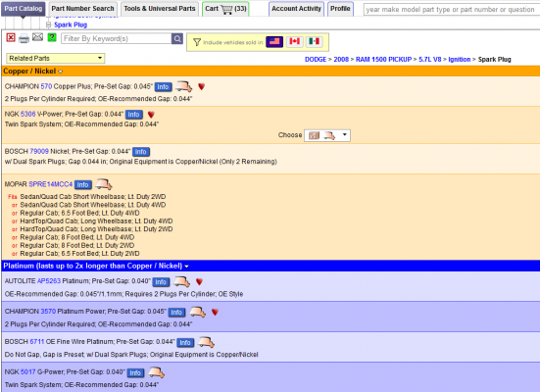The height and width of the screenshot is (392, 540).
Task: Go to 2008 in the breadcrumb
Action: (x=341, y=59)
